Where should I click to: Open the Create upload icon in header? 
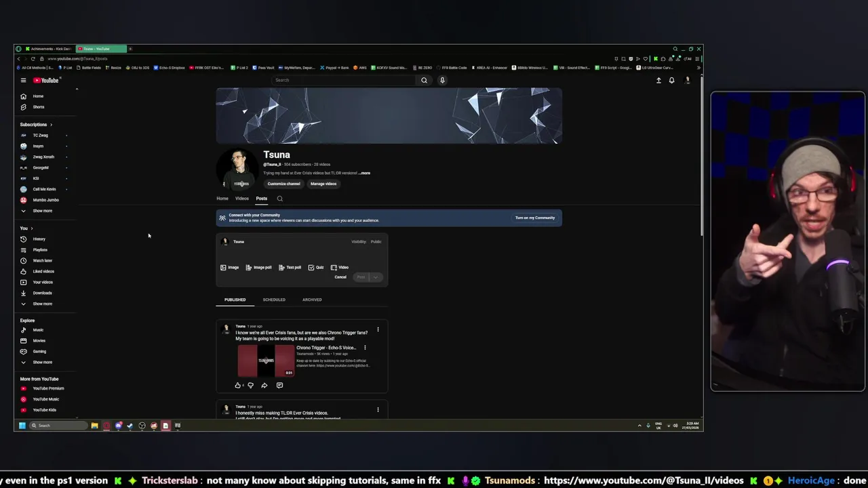tap(658, 81)
